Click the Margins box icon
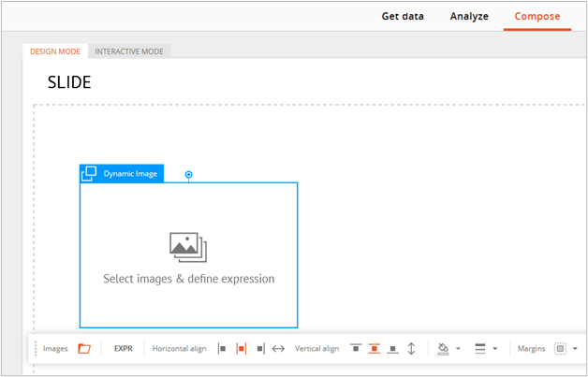The height and width of the screenshot is (377, 588). [560, 349]
